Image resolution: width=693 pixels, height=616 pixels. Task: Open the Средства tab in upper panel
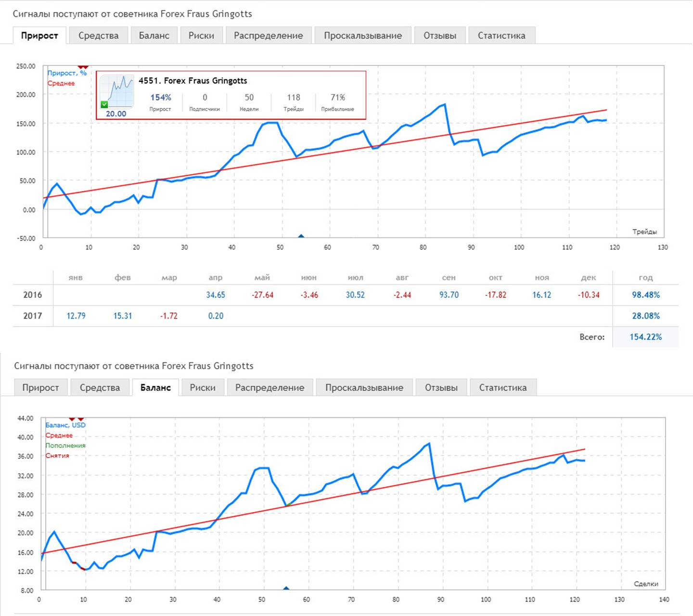99,36
